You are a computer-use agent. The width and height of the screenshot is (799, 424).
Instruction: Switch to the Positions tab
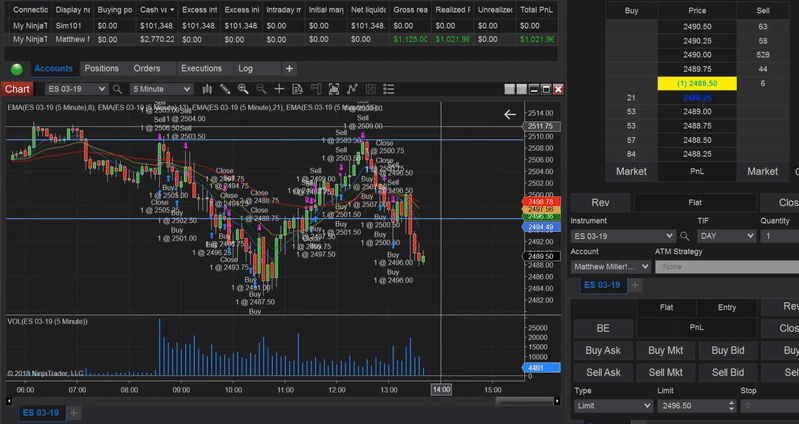(101, 68)
